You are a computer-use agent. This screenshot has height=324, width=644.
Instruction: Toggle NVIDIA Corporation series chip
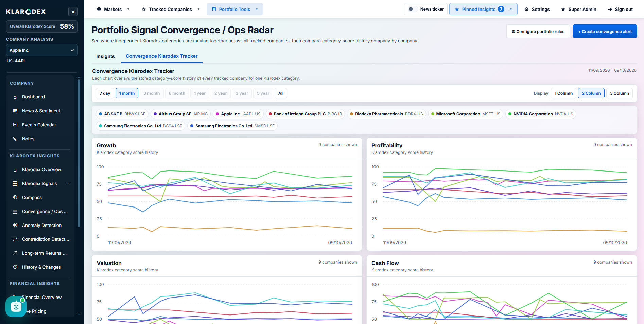(541, 114)
